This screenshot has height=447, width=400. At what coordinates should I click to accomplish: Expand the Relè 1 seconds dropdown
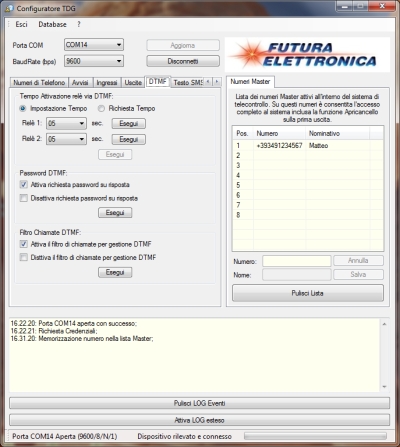coord(66,123)
